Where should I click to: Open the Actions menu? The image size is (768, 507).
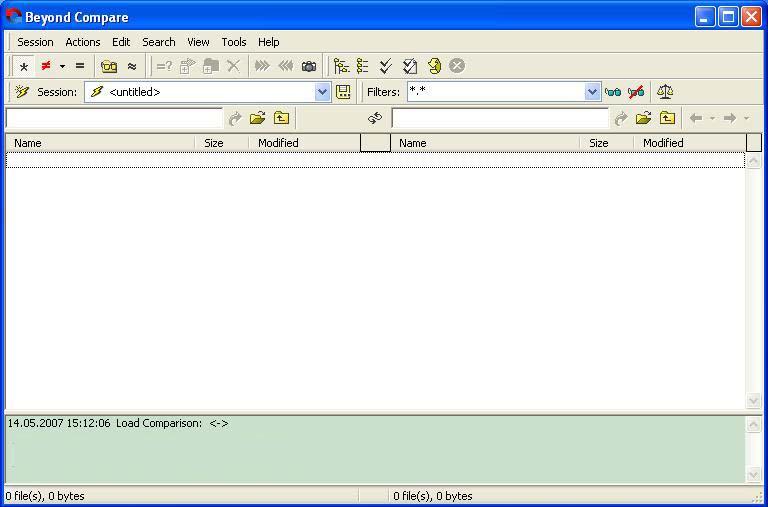[x=83, y=42]
